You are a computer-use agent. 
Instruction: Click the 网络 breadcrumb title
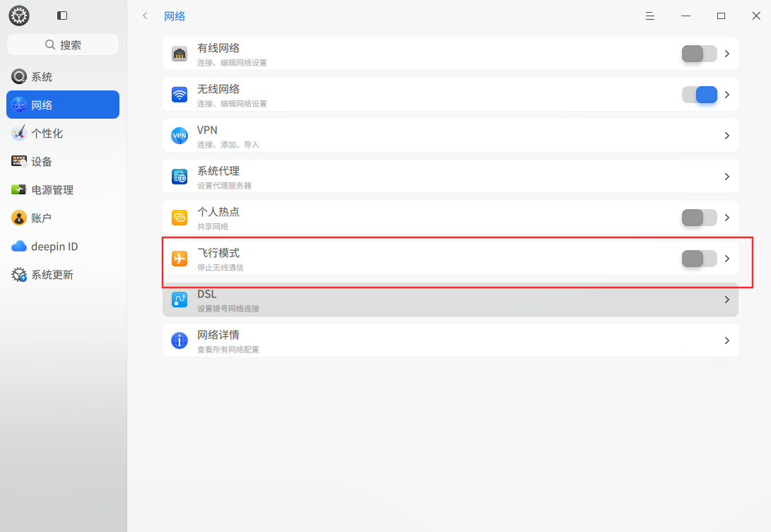(175, 16)
